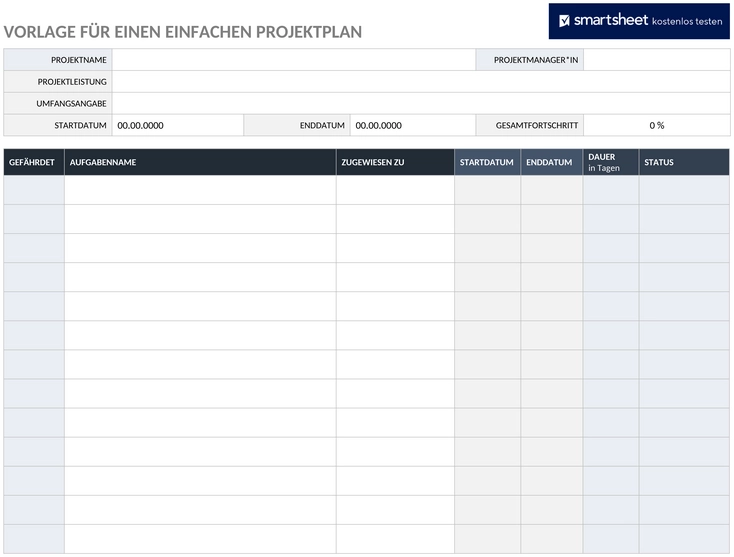Click the AUFGABENNAME column header
This screenshot has height=557, width=734.
[200, 162]
